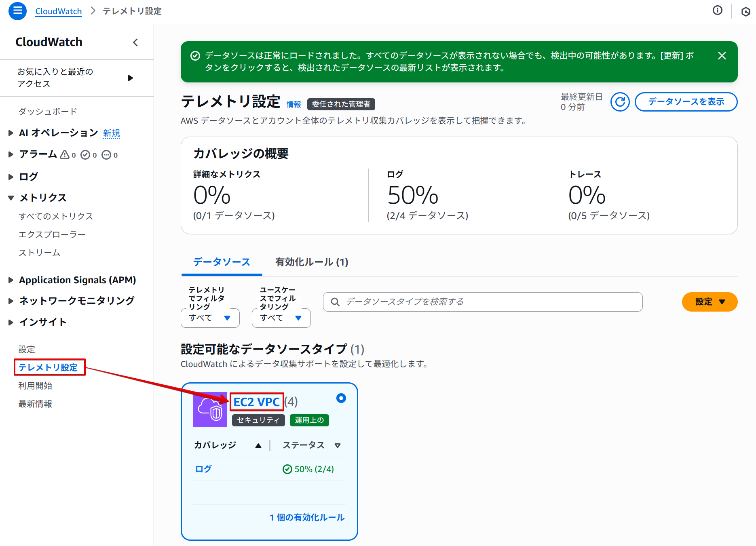Click the 委任された管理者 badge
This screenshot has height=546, width=756.
coord(341,104)
